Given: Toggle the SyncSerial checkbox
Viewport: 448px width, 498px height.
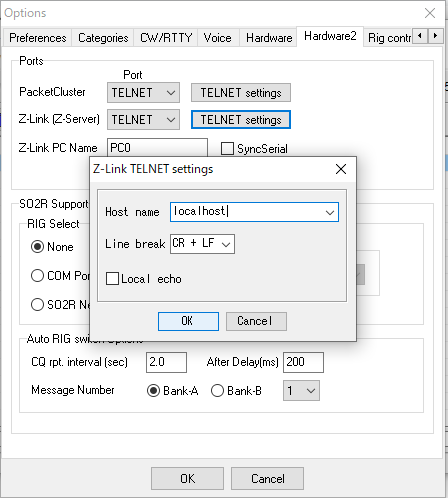Looking at the screenshot, I should (227, 149).
